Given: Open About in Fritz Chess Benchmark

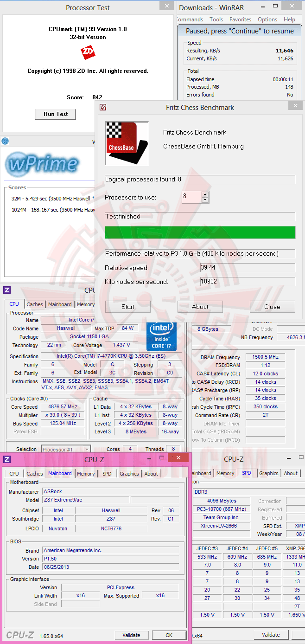Looking at the screenshot, I should 200,307.
